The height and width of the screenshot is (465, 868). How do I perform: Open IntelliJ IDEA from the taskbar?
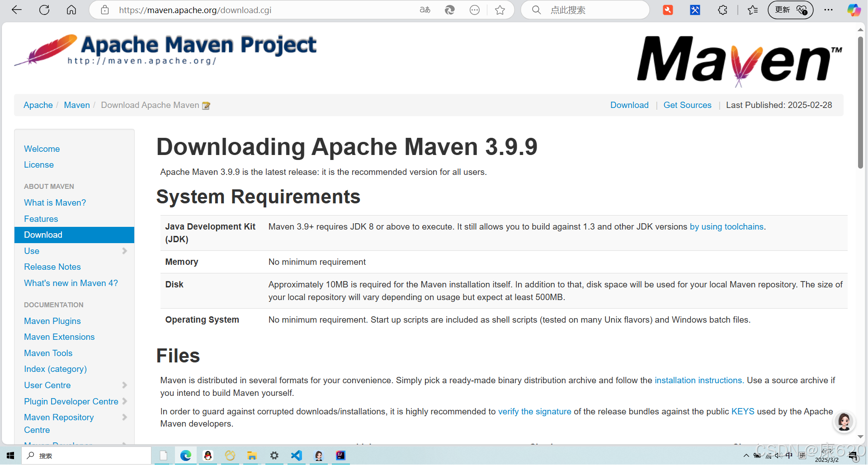340,456
